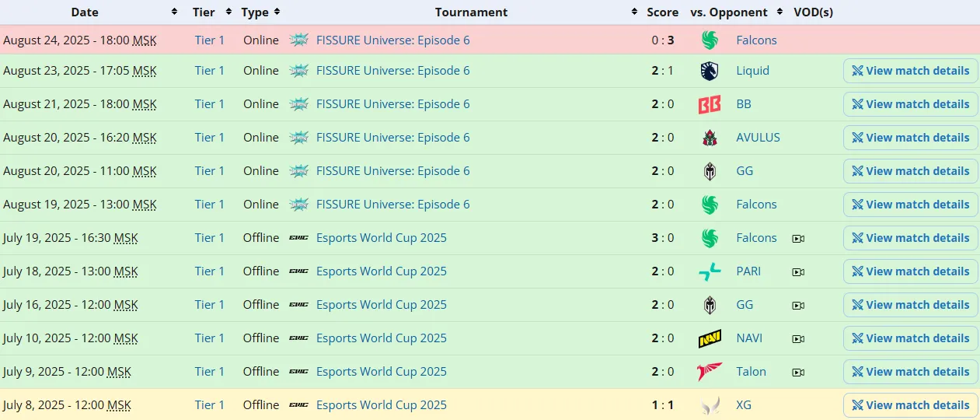Viewport: 980px width, 420px height.
Task: Open VOD camera icon for PARI match
Action: click(798, 272)
